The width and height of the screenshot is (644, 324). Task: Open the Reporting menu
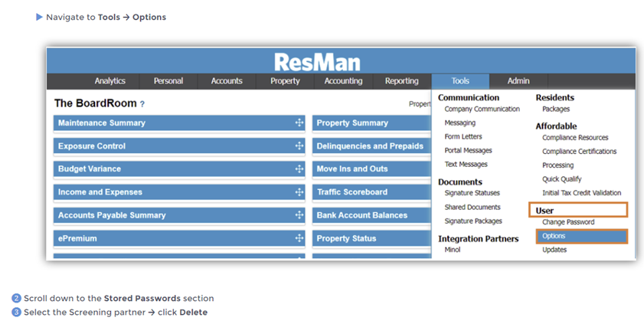pos(402,81)
